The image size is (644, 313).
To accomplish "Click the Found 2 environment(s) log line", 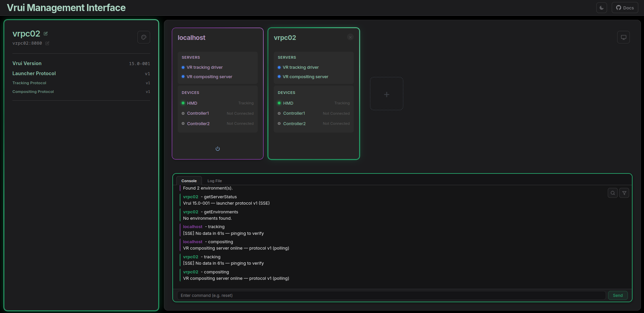I will coord(208,188).
